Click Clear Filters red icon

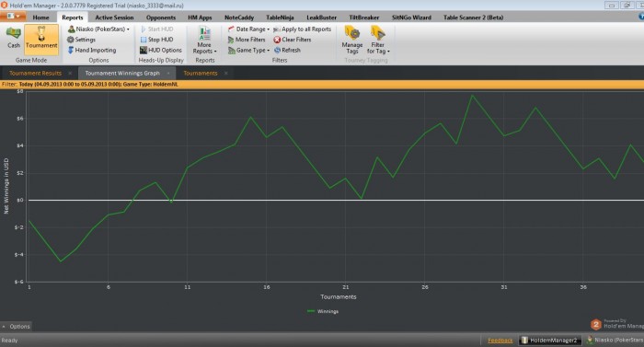point(277,40)
